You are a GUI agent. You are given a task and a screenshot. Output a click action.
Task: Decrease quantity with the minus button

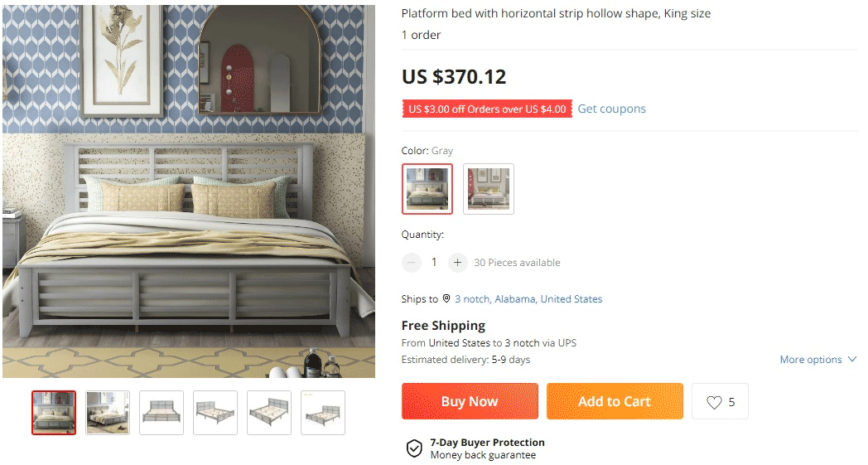(412, 263)
